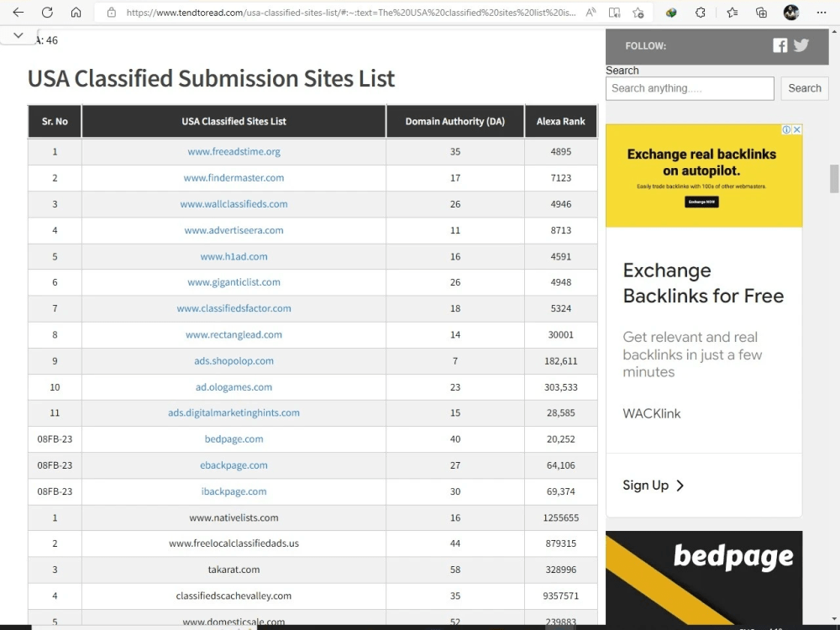Screen dimensions: 840x630
Task: Expand the chevron tab in the top-left corner
Action: (x=18, y=35)
